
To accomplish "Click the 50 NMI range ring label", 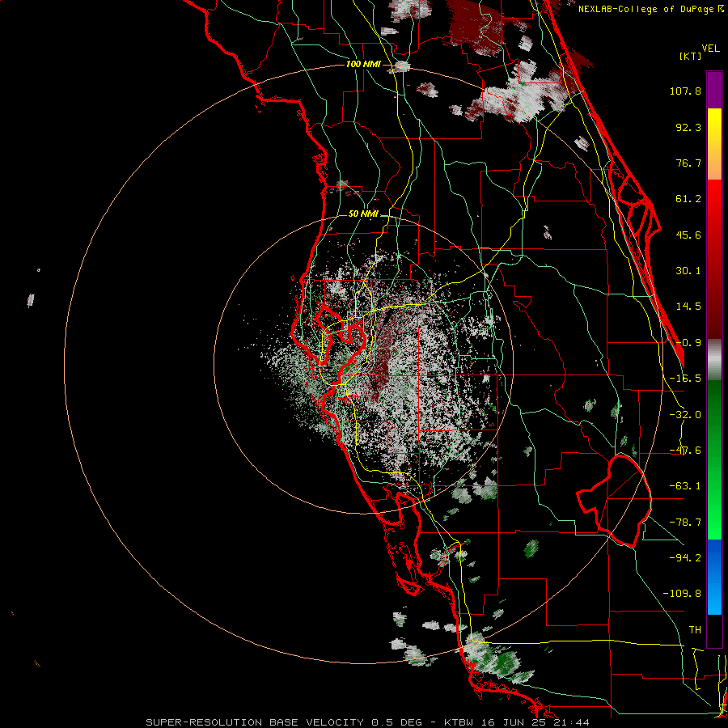I will 363,214.
